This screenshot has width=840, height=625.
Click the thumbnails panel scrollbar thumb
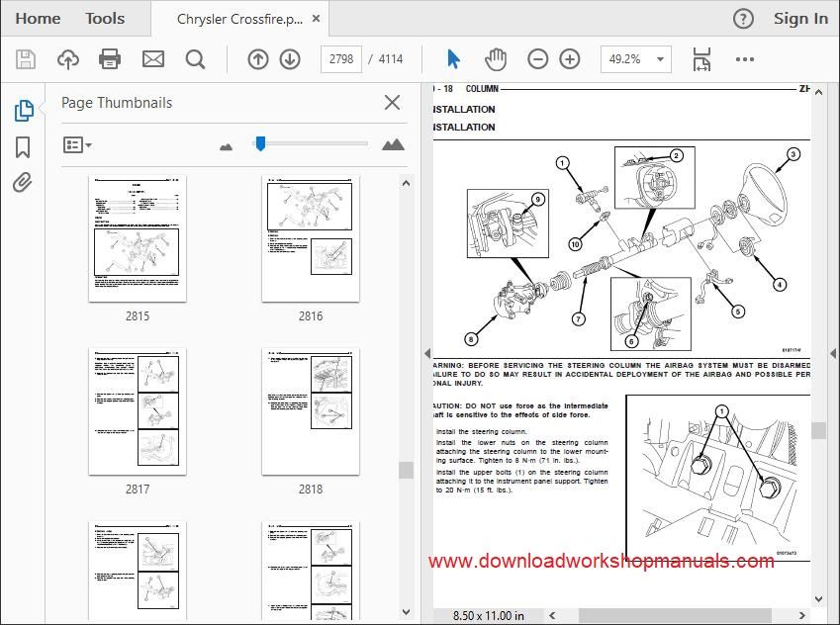coord(406,470)
